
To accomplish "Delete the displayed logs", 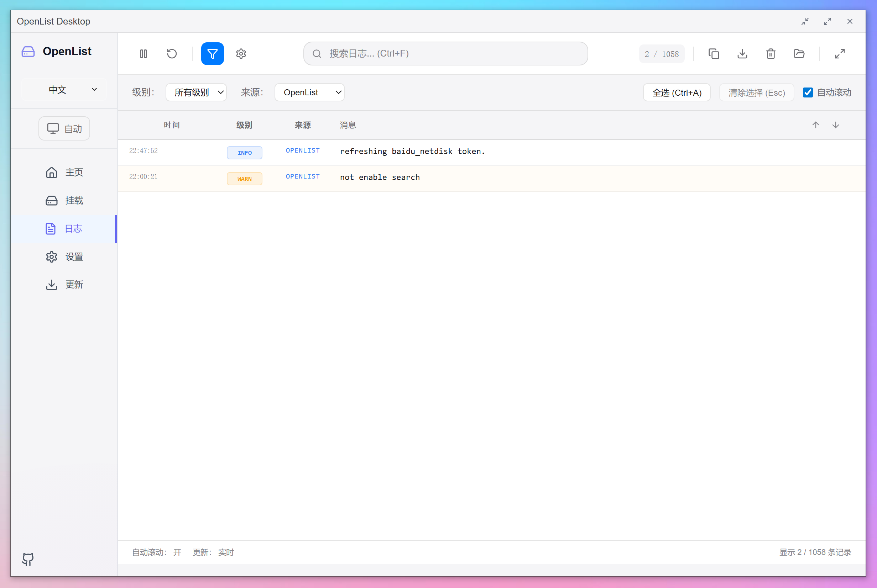I will point(771,54).
